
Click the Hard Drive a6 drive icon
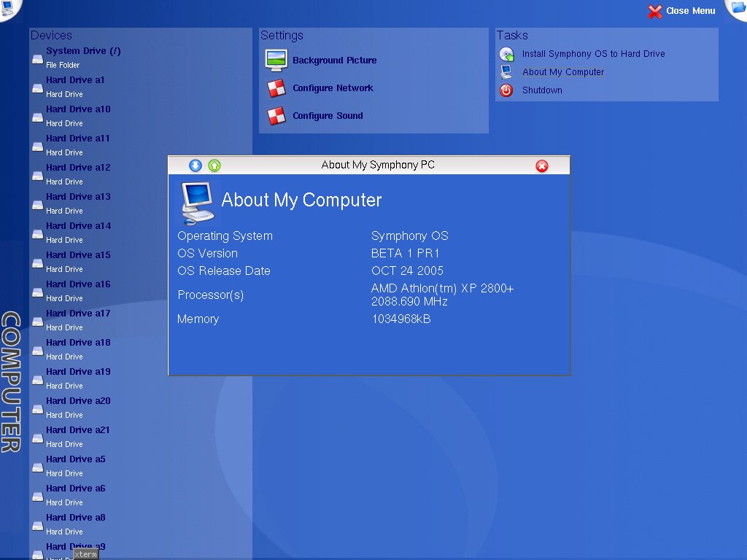38,496
